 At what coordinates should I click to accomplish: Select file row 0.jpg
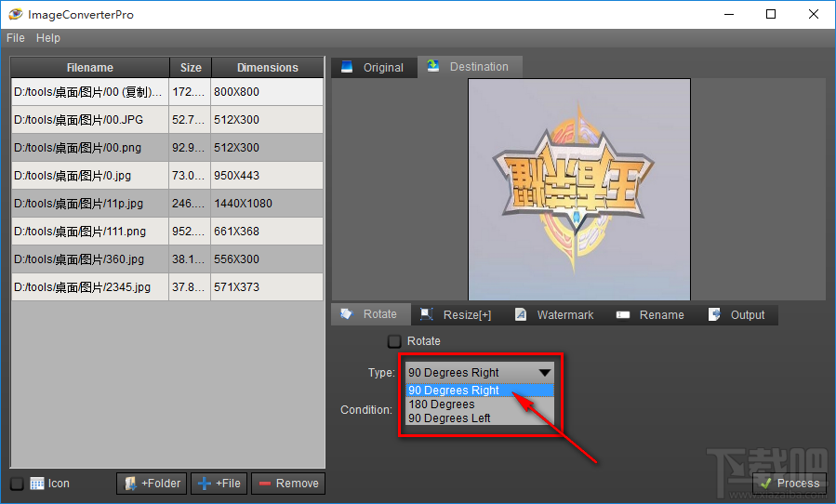coord(166,176)
